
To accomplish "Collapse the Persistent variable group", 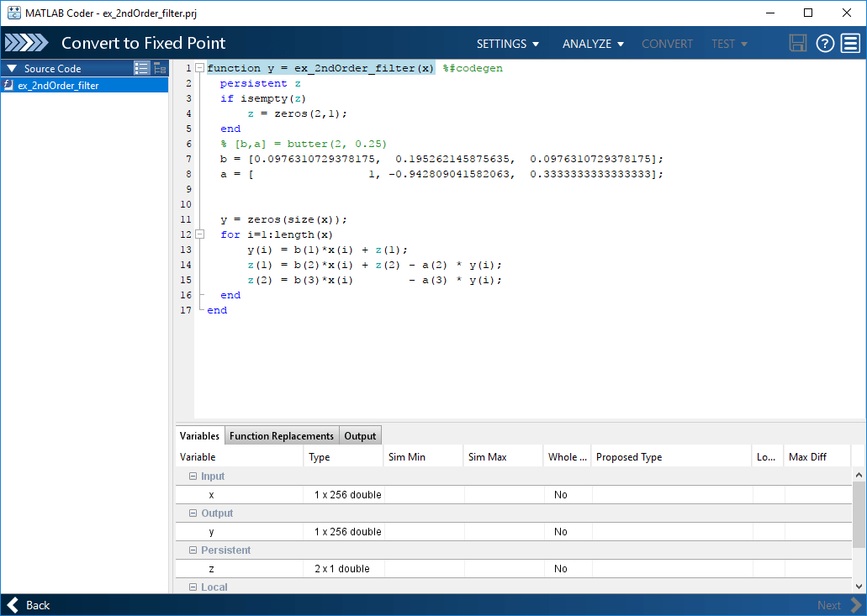I will coord(193,550).
